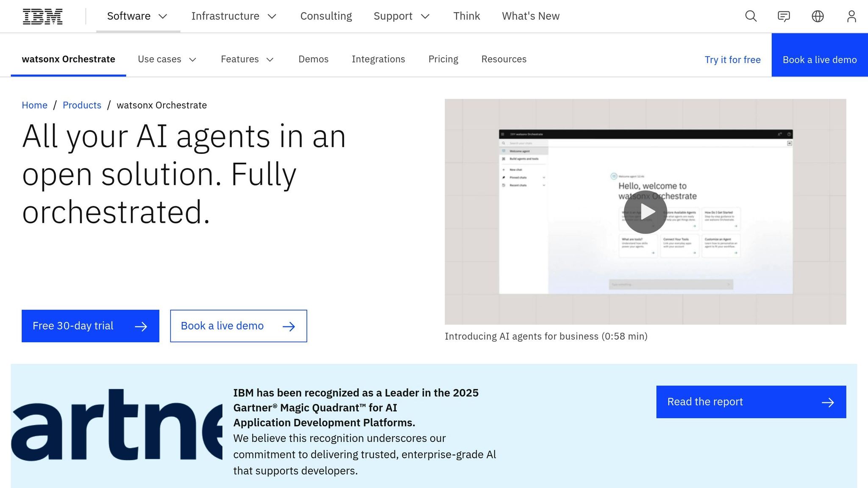868x488 pixels.
Task: Open the site search
Action: click(x=750, y=16)
